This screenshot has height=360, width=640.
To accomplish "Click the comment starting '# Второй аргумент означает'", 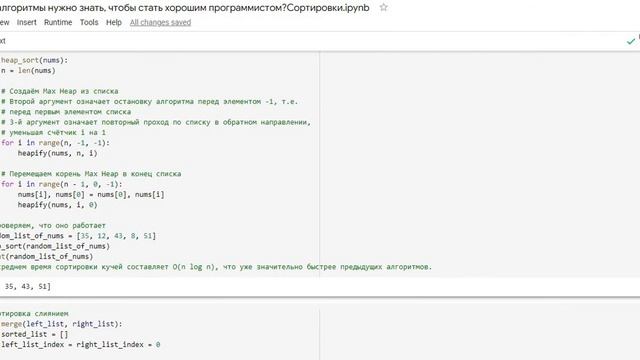I will pos(150,102).
